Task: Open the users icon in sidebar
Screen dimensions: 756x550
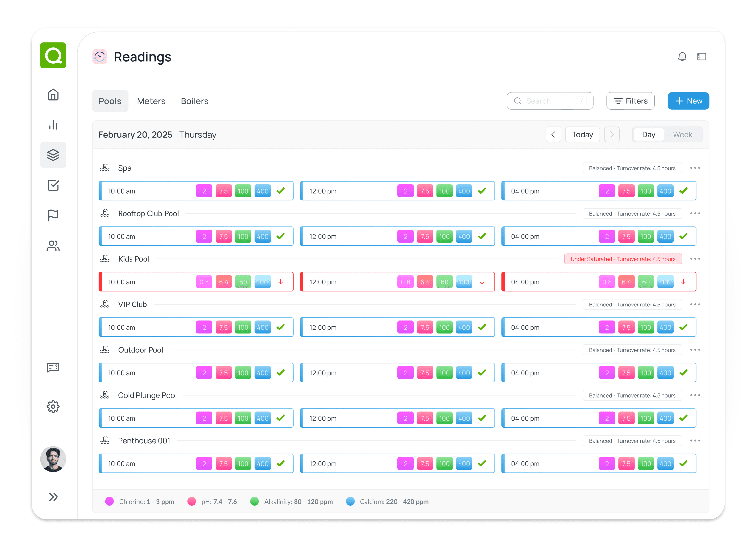Action: tap(53, 246)
